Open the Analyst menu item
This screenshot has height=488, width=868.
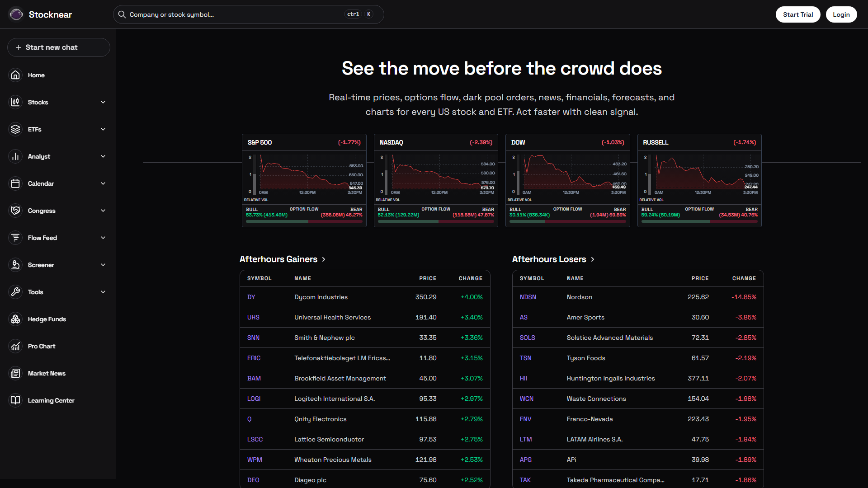39,156
